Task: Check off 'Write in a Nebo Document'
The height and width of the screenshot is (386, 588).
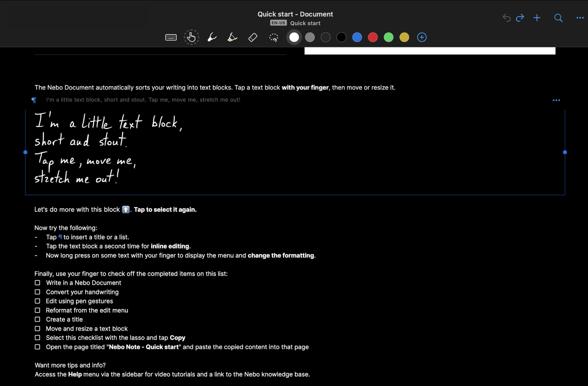Action: [x=37, y=283]
